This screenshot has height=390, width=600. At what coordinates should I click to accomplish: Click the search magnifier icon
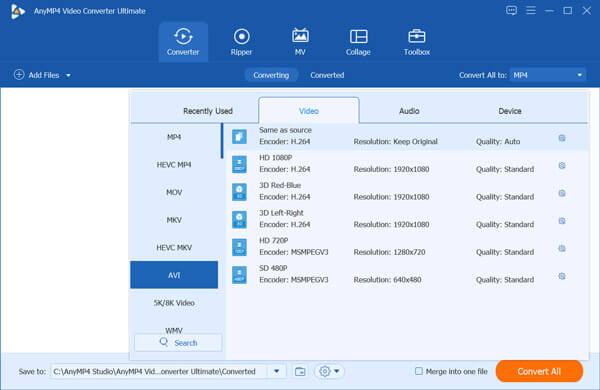tap(164, 342)
